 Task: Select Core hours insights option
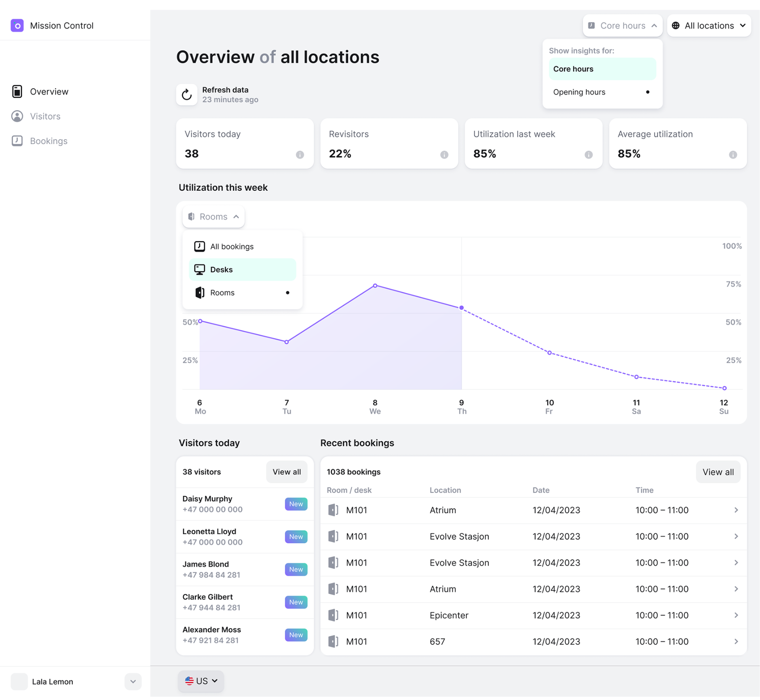[602, 69]
